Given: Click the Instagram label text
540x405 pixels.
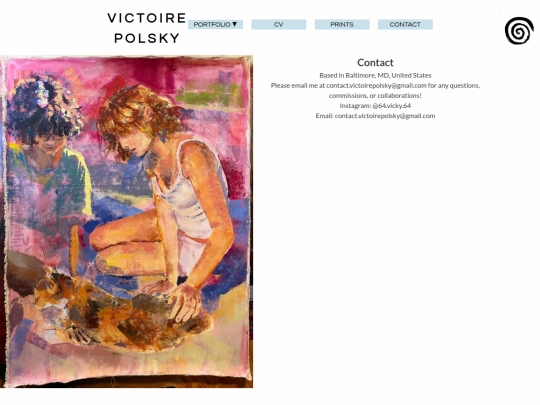Looking at the screenshot, I should [355, 105].
